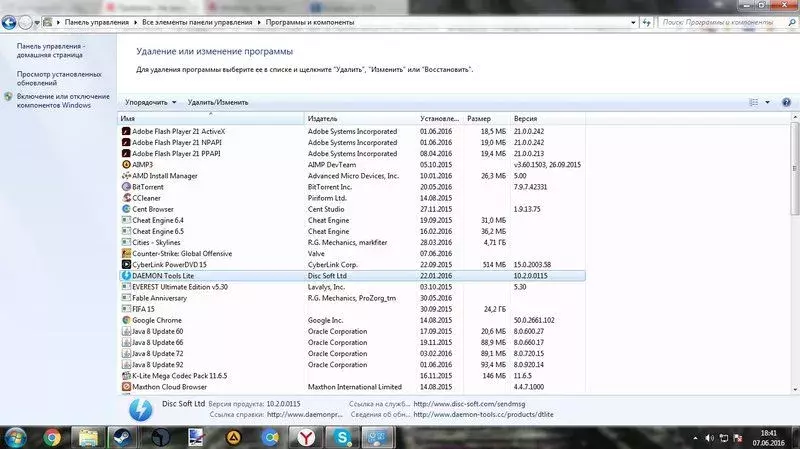800x449 pixels.
Task: Click the Adobe Flash Player 21 NPAPI icon
Action: point(126,142)
